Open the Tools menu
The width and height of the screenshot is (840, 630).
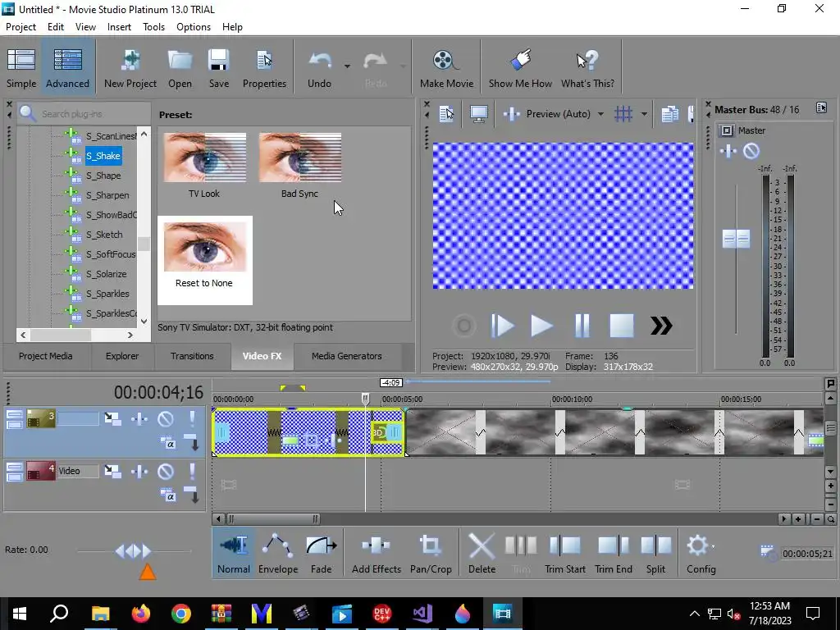tap(153, 27)
